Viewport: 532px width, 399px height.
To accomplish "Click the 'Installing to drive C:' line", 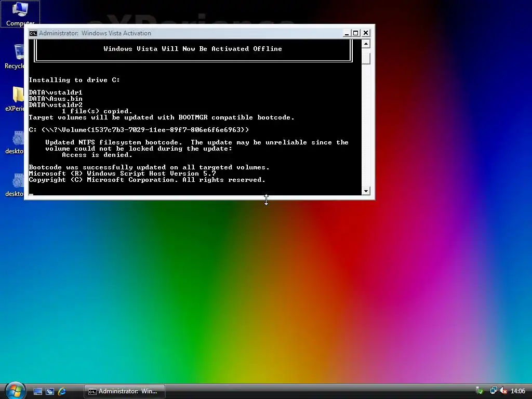I will [74, 80].
